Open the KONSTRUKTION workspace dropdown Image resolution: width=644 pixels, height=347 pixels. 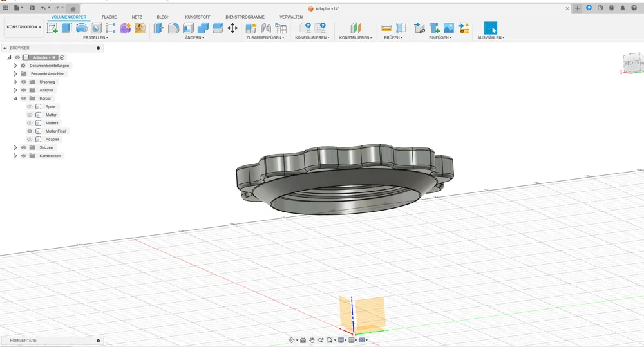(x=24, y=27)
